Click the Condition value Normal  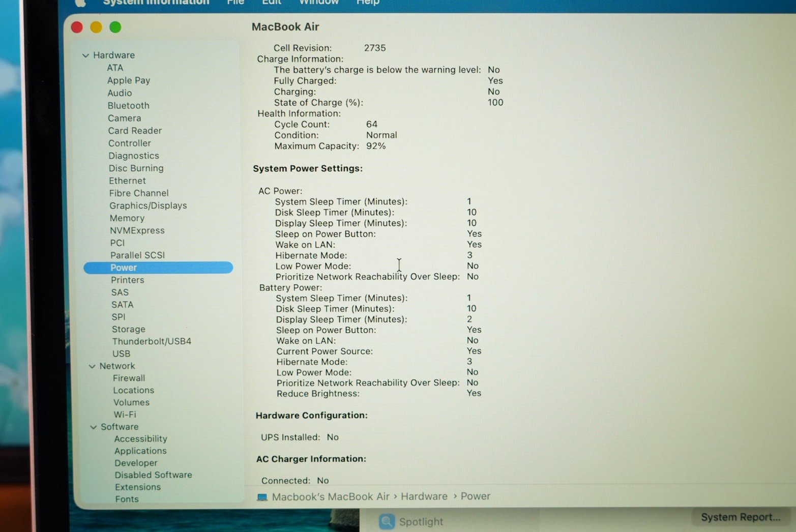(x=381, y=135)
